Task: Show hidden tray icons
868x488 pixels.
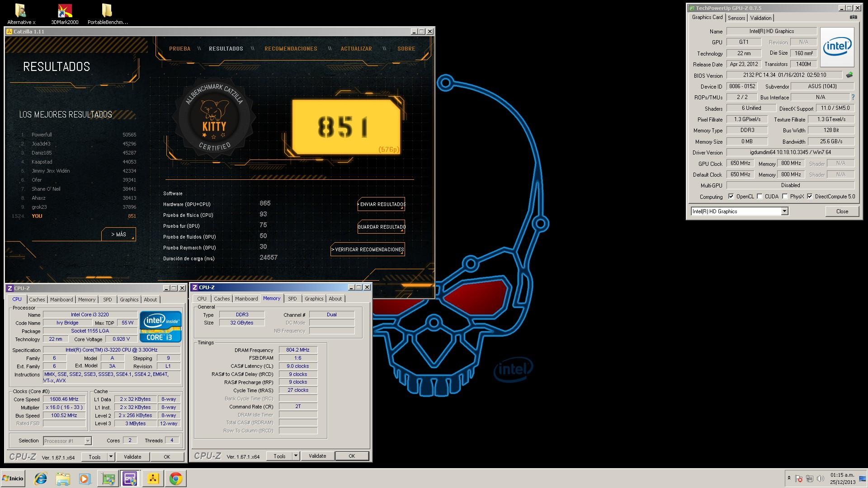Action: (x=789, y=478)
